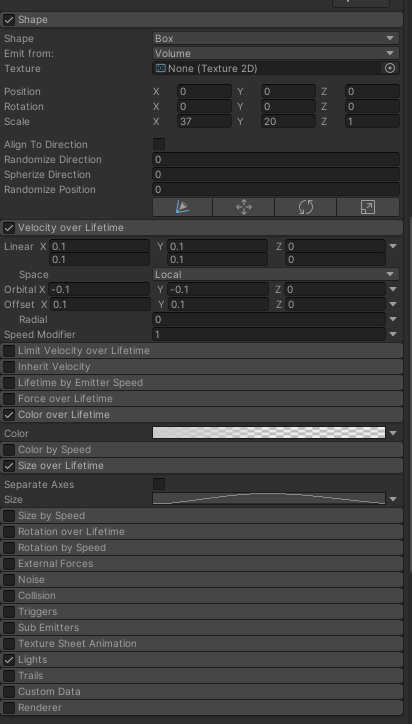
Task: Enable Lifetime by Emitter Speed module
Action: pos(9,383)
